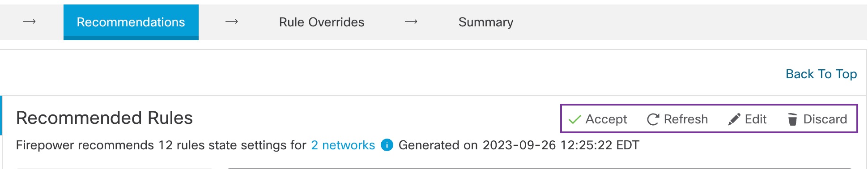Click the Discard text button
The width and height of the screenshot is (868, 169).
(x=825, y=119)
